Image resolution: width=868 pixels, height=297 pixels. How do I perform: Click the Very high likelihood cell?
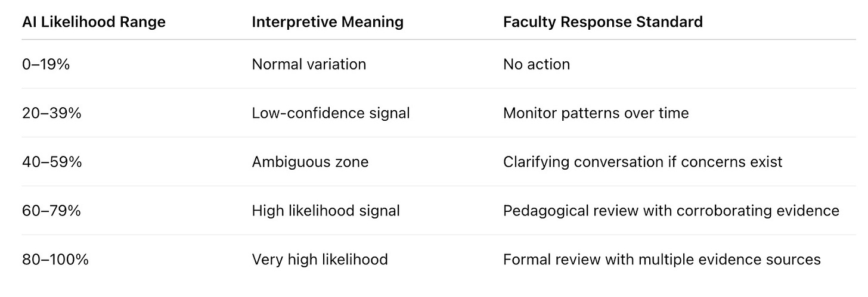click(320, 260)
